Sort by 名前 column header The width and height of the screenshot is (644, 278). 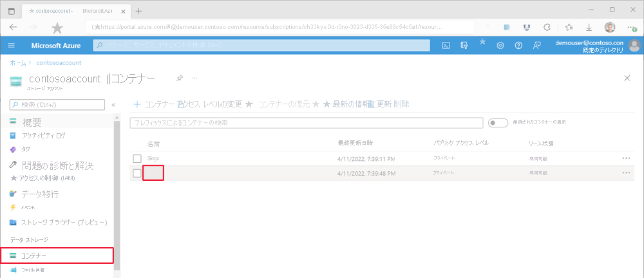[153, 144]
